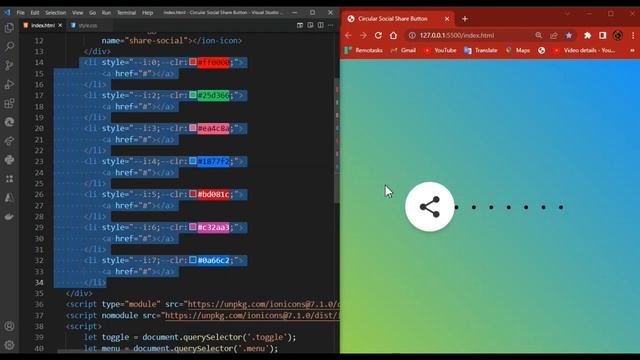Screen dimensions: 640x360
Task: Open the Edit menu in VS Code
Action: coord(35,13)
